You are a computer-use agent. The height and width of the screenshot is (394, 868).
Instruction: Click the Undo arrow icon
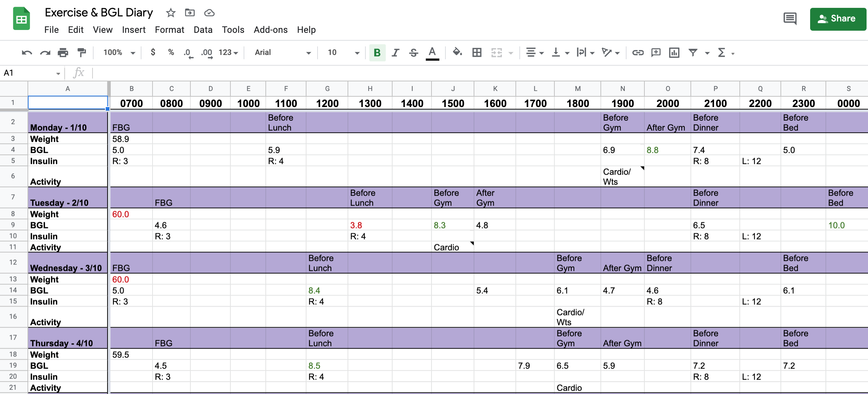[x=27, y=53]
